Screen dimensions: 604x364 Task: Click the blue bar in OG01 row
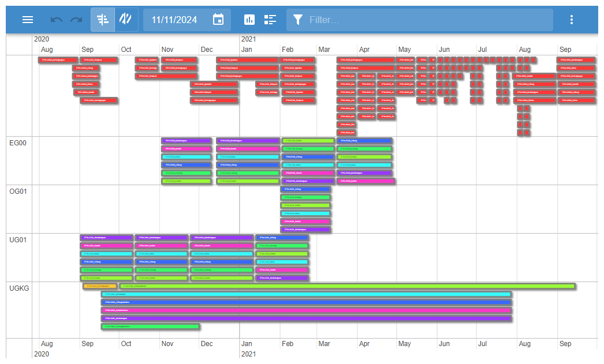click(305, 189)
